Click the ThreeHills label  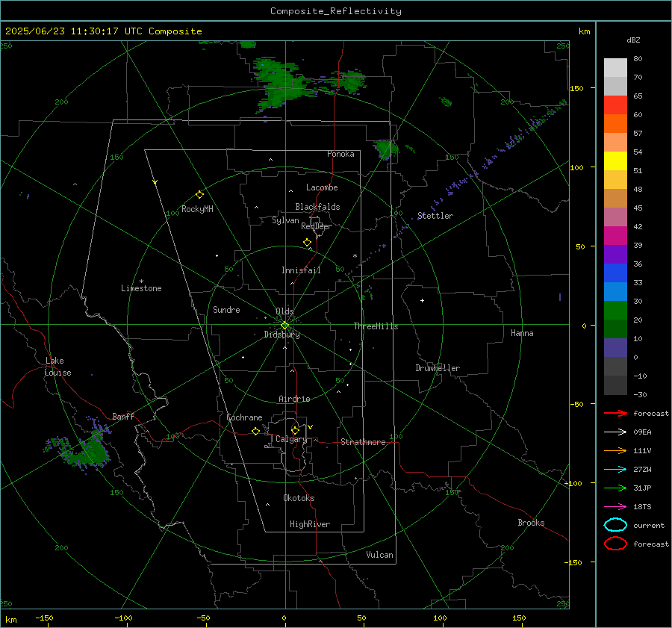[376, 326]
